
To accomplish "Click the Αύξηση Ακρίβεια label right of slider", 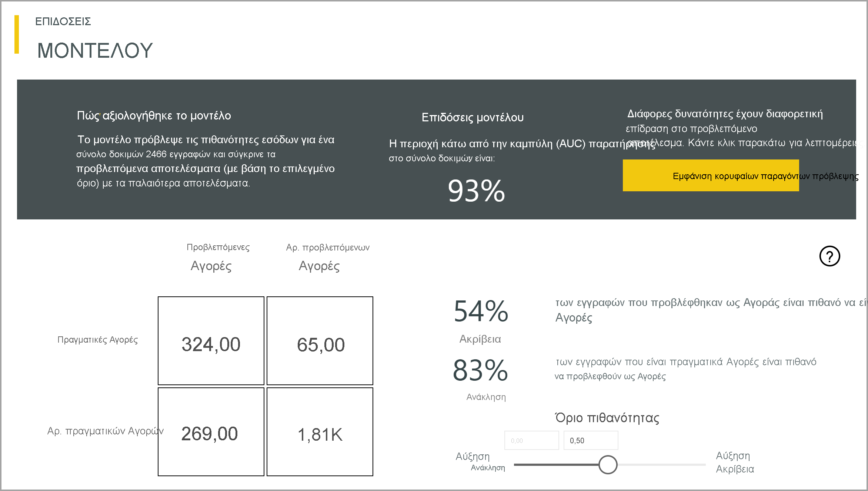I will coord(735,463).
